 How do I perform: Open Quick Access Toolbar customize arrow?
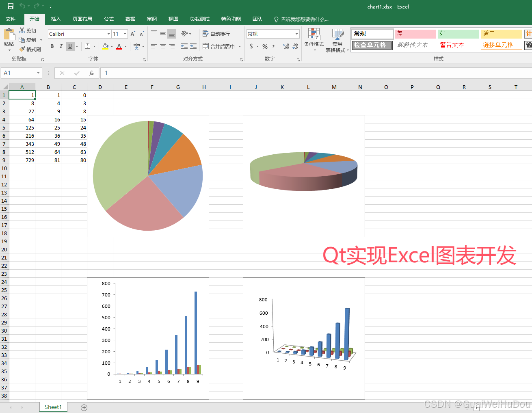(x=50, y=6)
